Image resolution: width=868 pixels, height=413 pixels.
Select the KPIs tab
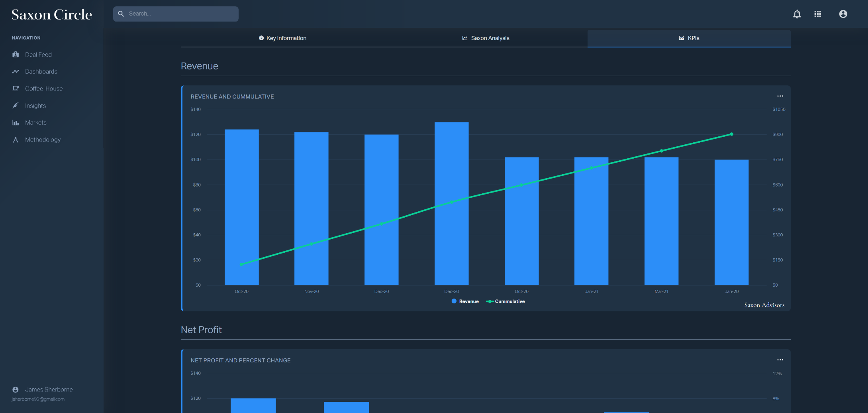coord(689,38)
